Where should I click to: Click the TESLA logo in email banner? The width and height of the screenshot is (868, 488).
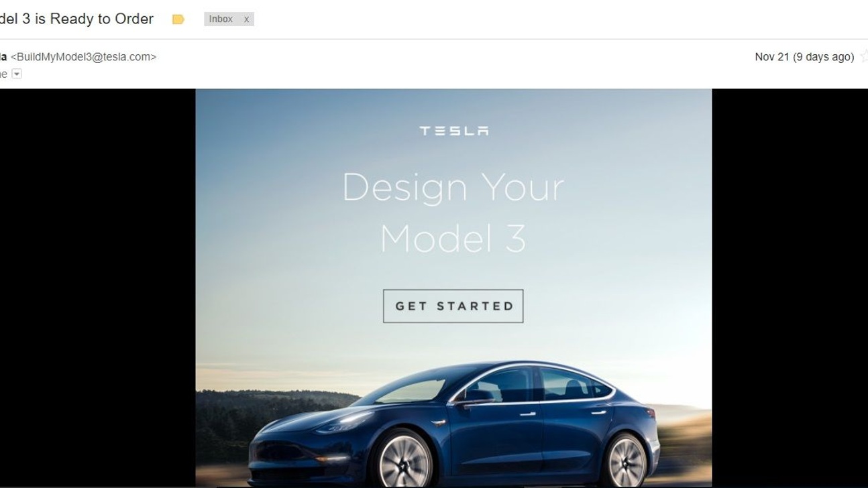454,131
